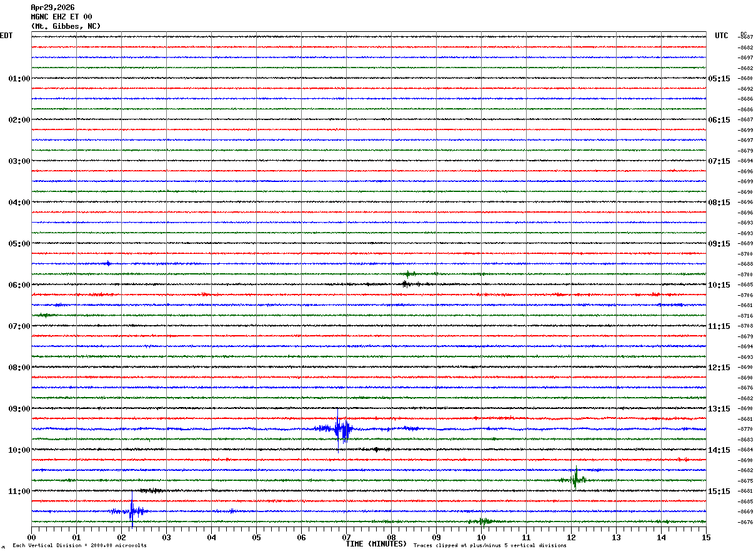Screen dimensions: 756x554
Task: Click the 13:15 UTC time label
Action: click(719, 409)
